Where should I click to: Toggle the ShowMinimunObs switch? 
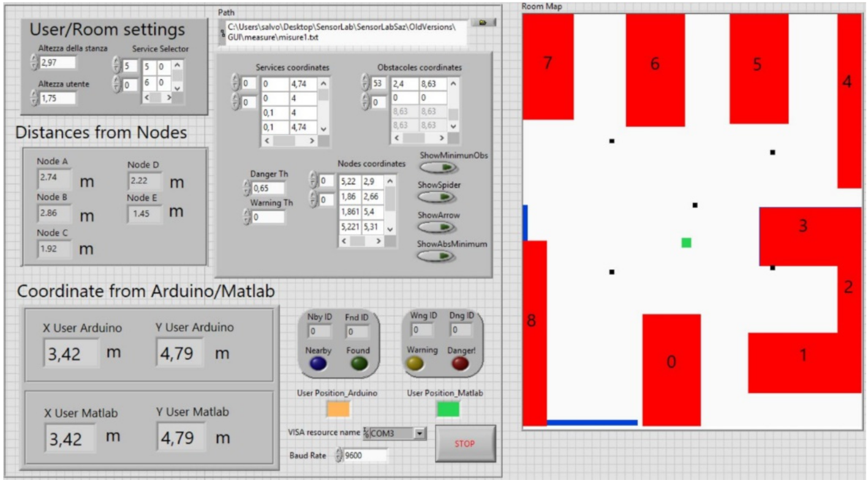pyautogui.click(x=438, y=167)
